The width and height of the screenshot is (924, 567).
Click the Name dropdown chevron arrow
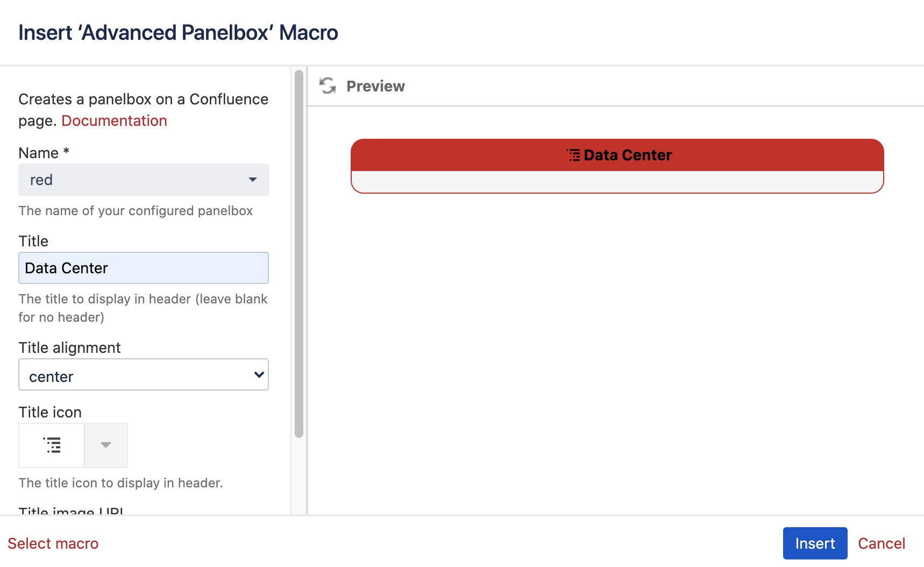(x=252, y=180)
